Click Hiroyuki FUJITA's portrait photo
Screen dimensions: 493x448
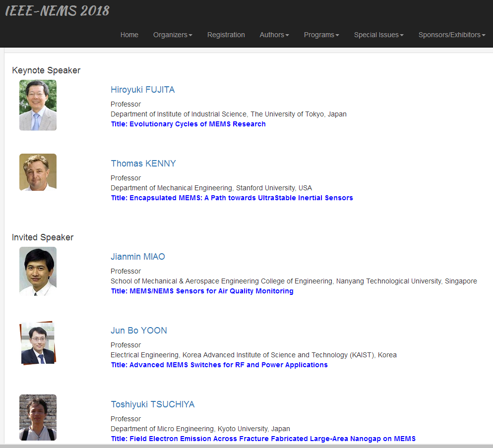[38, 105]
